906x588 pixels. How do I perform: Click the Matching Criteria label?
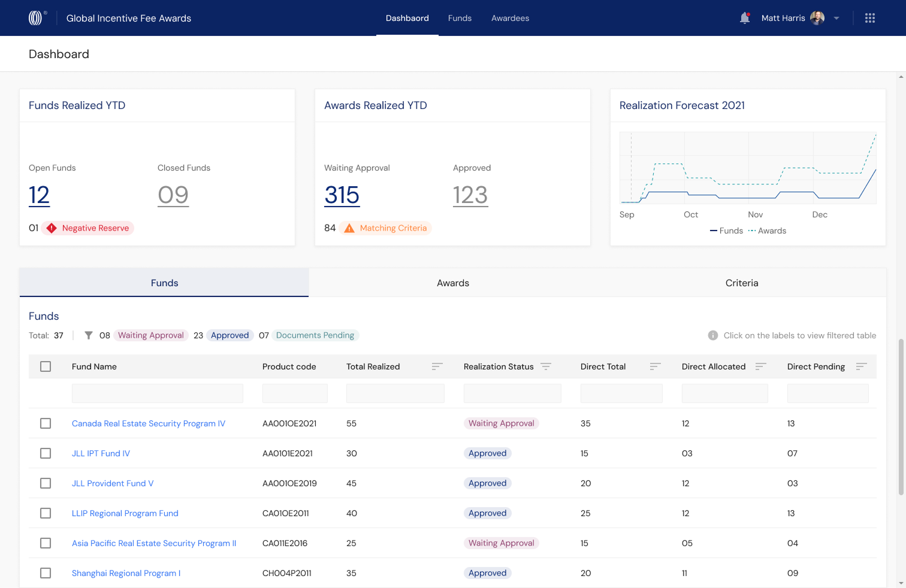[x=393, y=228]
